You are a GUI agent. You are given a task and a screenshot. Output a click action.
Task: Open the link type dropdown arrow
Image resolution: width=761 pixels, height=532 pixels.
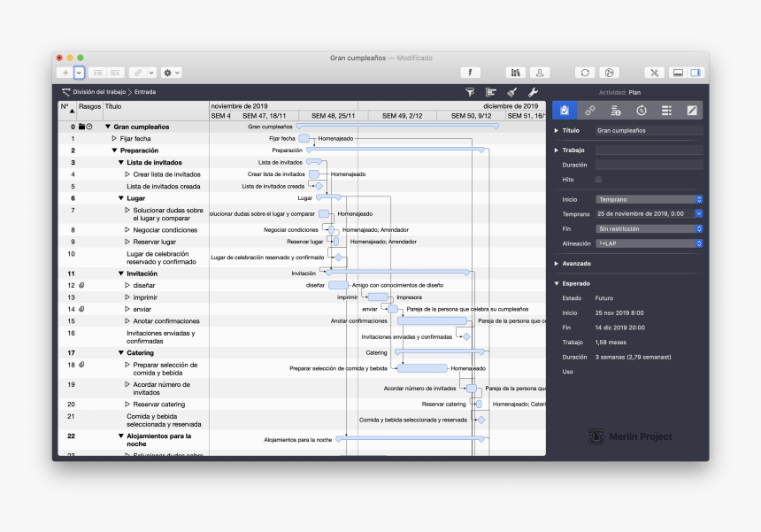151,73
